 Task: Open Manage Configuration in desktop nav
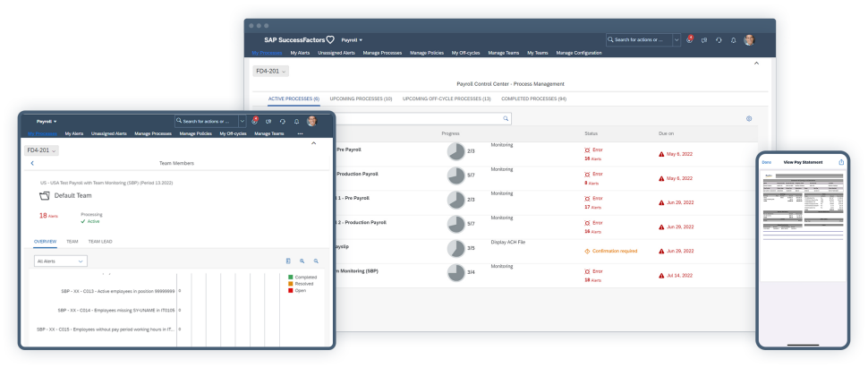578,53
